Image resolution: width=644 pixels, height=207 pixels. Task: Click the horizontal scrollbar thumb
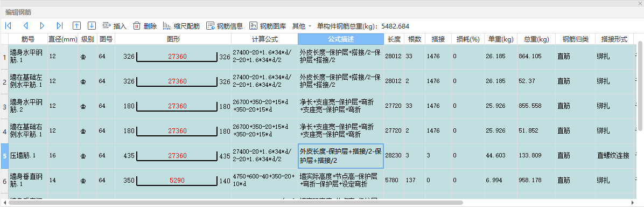point(236,203)
